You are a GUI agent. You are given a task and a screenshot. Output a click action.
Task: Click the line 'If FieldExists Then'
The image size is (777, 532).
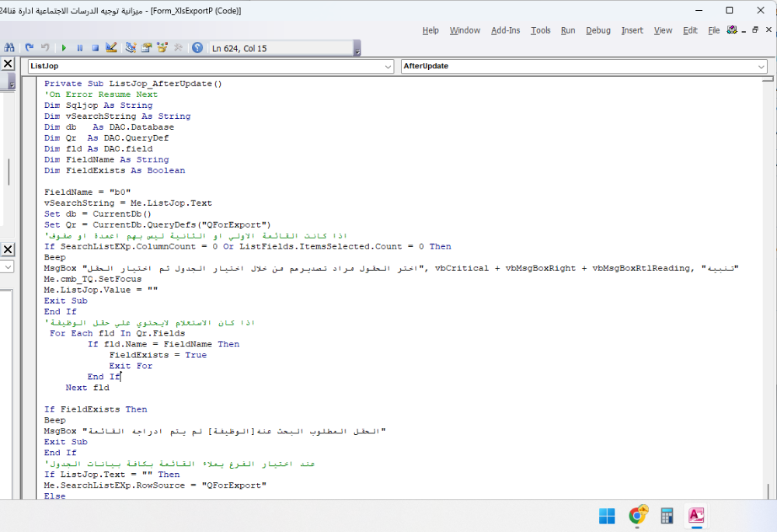(96, 409)
